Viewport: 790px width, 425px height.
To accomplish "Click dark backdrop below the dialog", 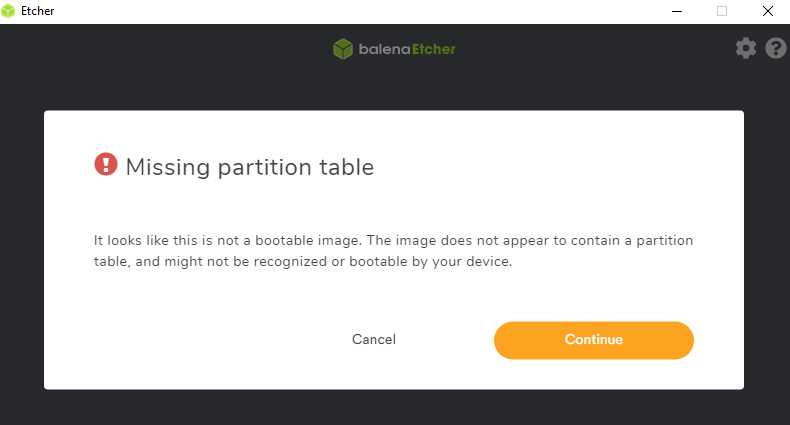I will point(394,407).
